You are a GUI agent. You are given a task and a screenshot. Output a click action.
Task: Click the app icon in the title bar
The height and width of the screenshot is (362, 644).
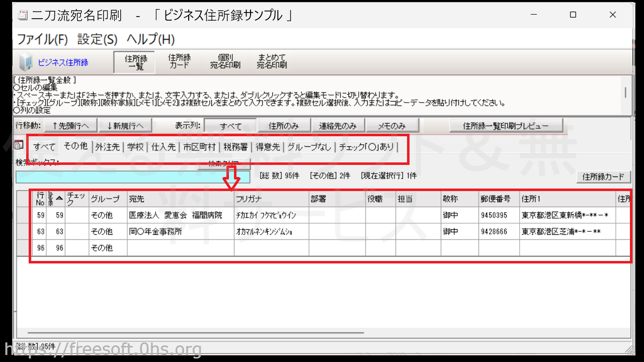point(23,15)
